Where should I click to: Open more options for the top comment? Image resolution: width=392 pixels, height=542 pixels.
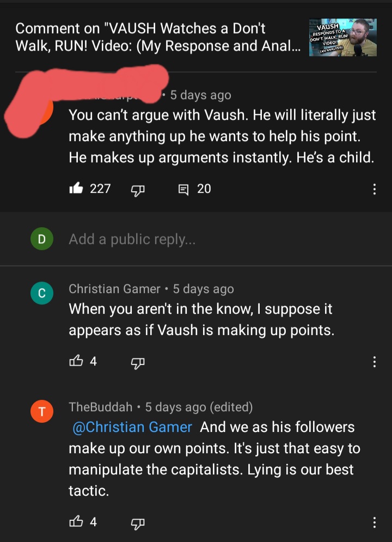pyautogui.click(x=374, y=190)
